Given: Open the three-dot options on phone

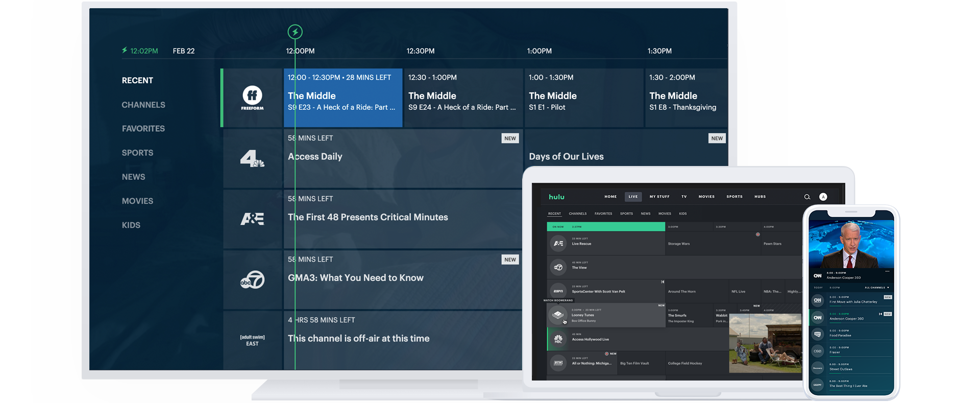Looking at the screenshot, I should (887, 271).
